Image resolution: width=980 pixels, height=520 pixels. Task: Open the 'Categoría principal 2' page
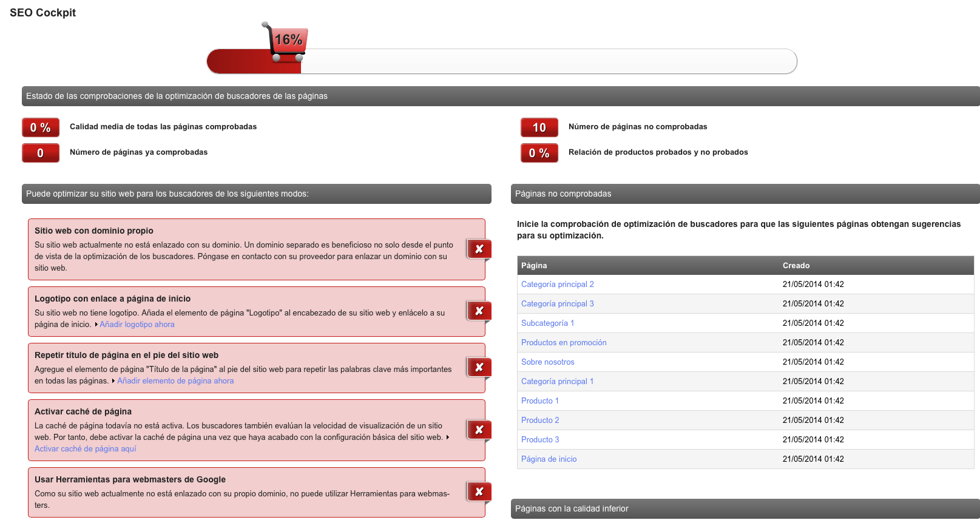tap(557, 285)
